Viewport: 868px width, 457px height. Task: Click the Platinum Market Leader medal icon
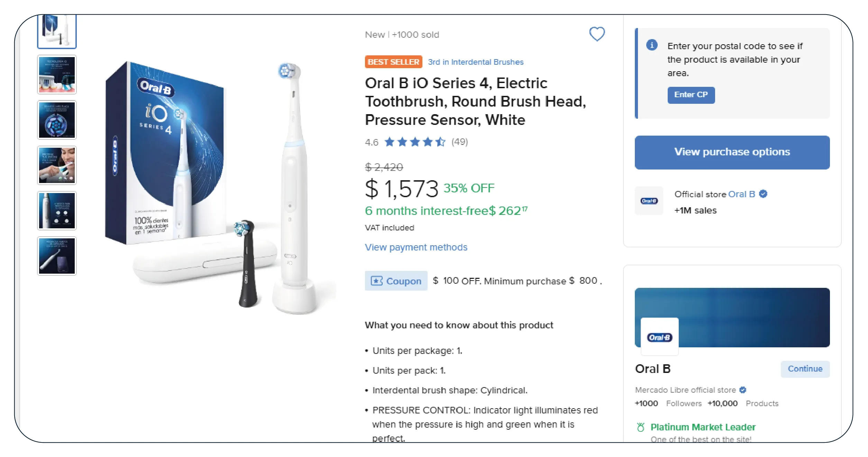[640, 427]
